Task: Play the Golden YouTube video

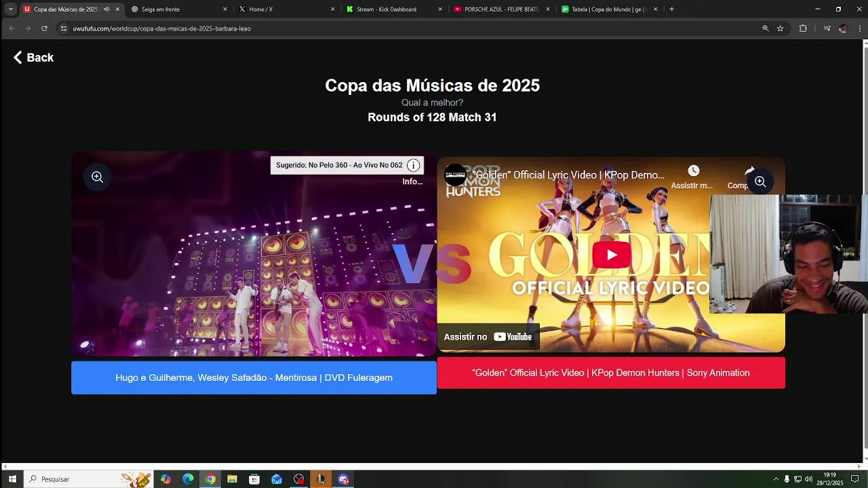Action: coord(612,255)
